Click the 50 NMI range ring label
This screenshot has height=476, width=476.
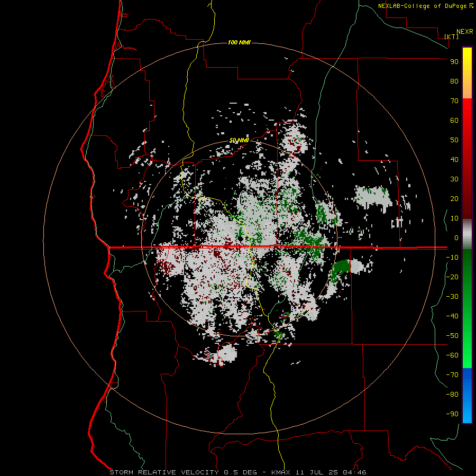[x=239, y=140]
